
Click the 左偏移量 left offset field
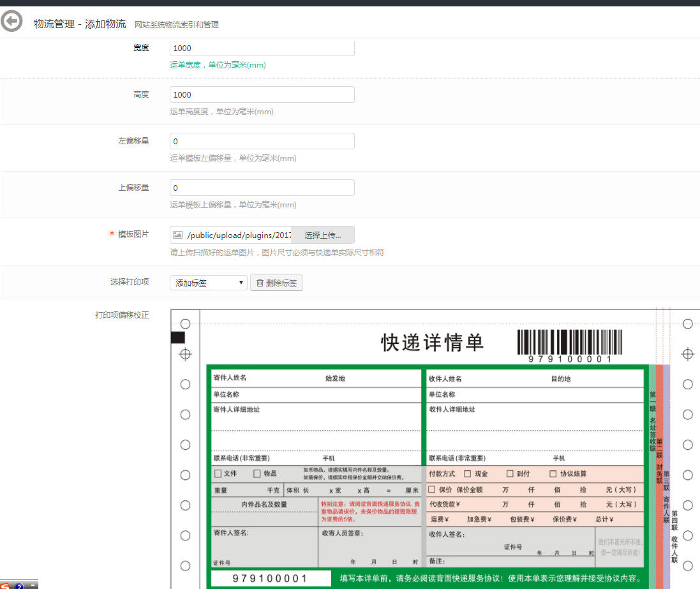(x=262, y=141)
